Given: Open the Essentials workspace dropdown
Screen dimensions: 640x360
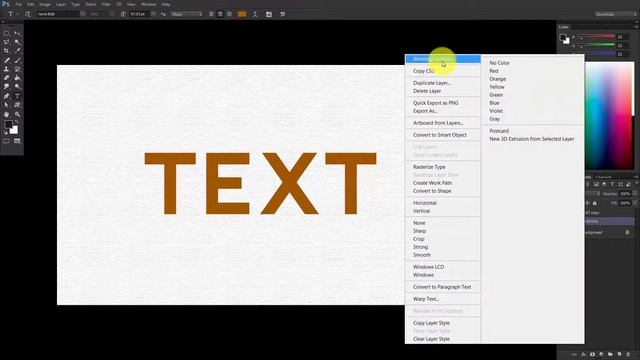Looking at the screenshot, I should [616, 14].
